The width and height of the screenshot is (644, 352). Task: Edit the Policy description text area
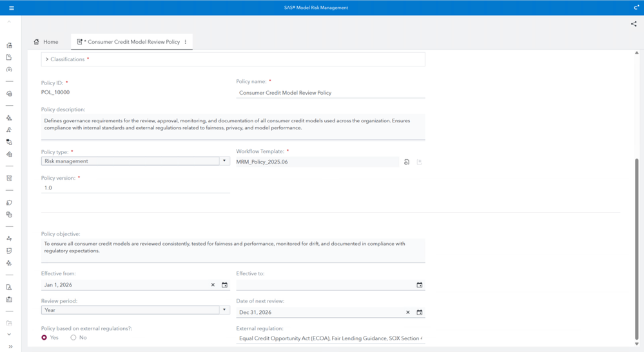click(233, 127)
